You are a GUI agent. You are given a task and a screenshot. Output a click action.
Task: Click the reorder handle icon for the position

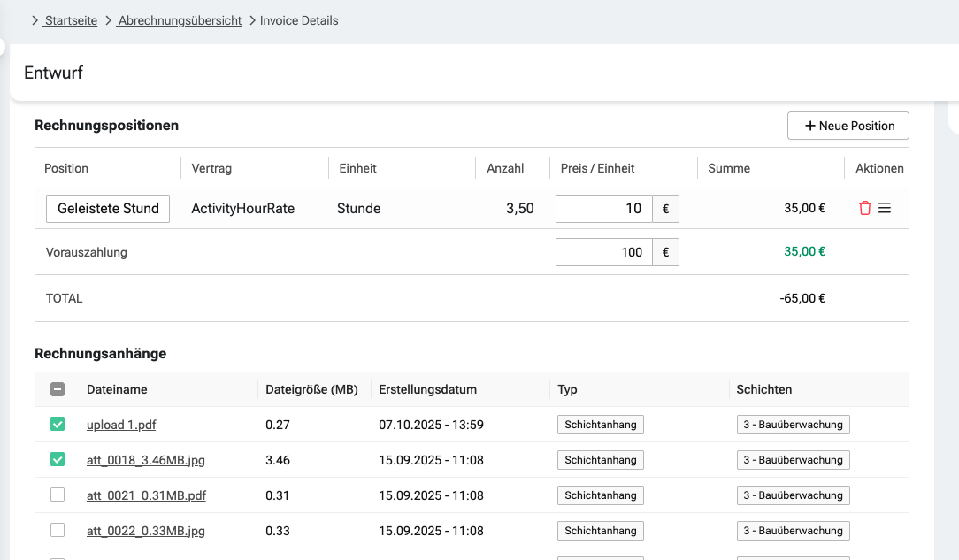point(885,209)
